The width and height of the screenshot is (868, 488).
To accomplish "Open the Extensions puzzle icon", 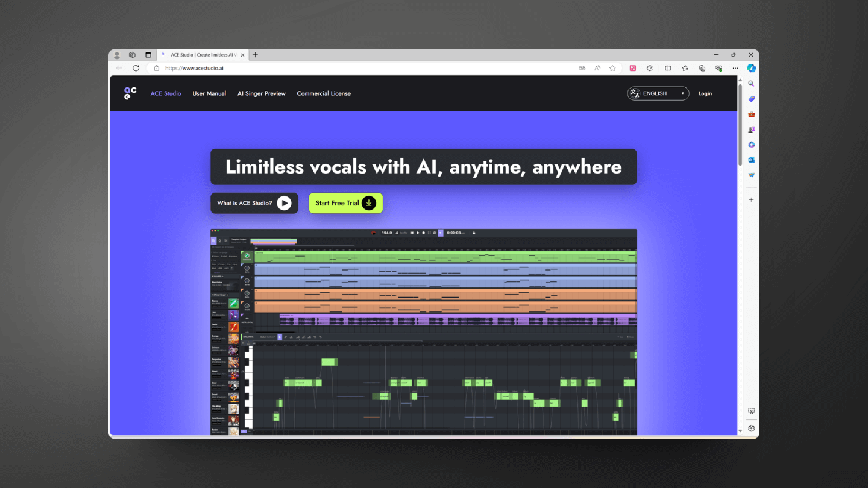I will (x=650, y=68).
